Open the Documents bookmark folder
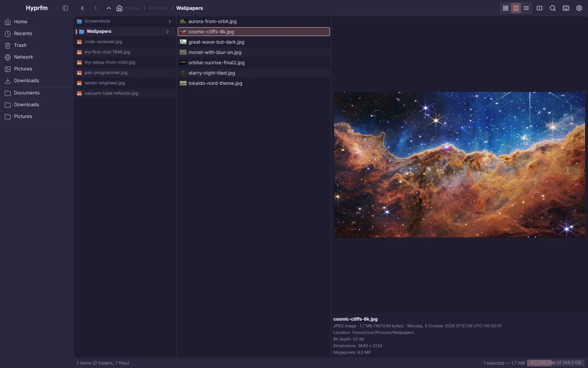This screenshot has height=368, width=588. pos(37,93)
